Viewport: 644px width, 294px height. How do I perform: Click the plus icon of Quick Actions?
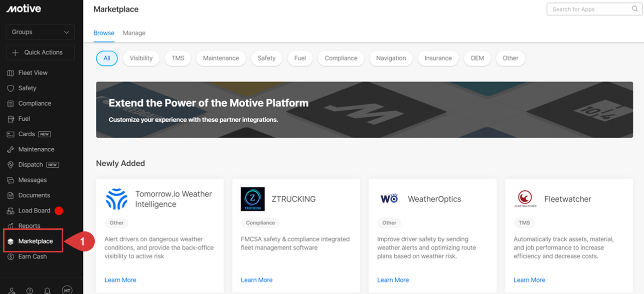tap(15, 53)
